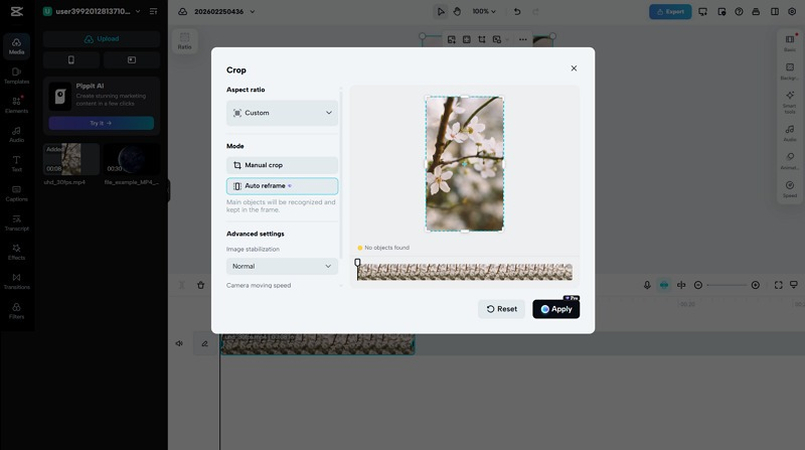The height and width of the screenshot is (450, 805).
Task: Open the Templates panel in sidebar
Action: click(x=16, y=75)
